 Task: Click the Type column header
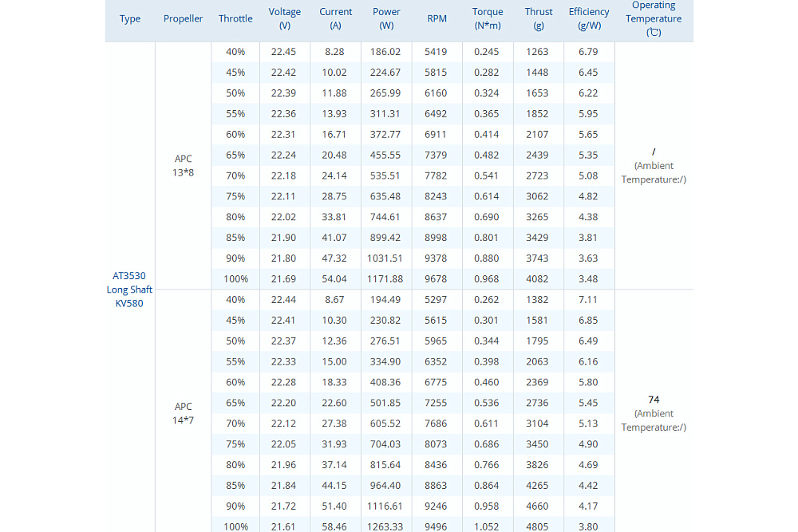point(130,19)
